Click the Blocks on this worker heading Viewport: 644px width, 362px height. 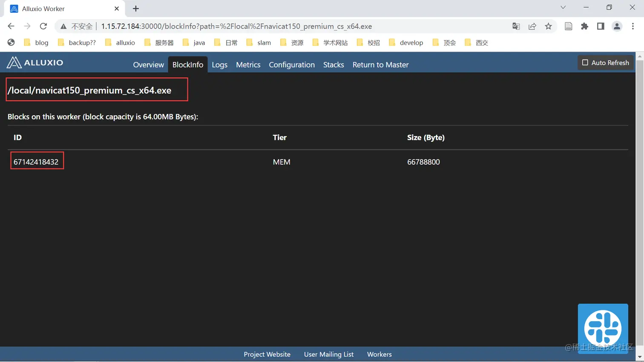pyautogui.click(x=103, y=117)
